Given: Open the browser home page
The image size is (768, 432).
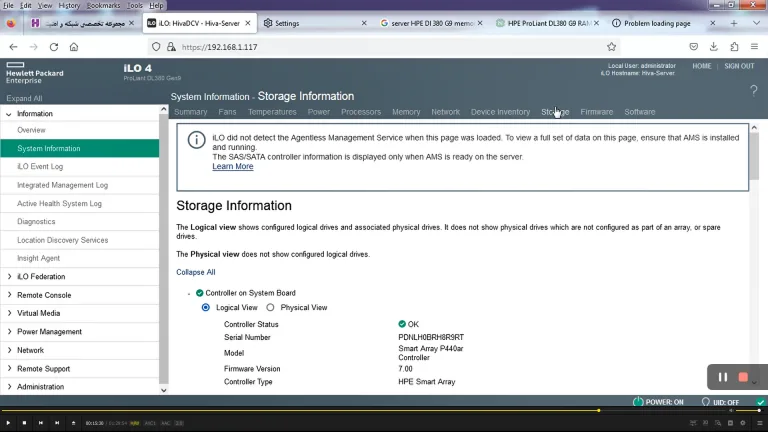Looking at the screenshot, I should [x=74, y=47].
